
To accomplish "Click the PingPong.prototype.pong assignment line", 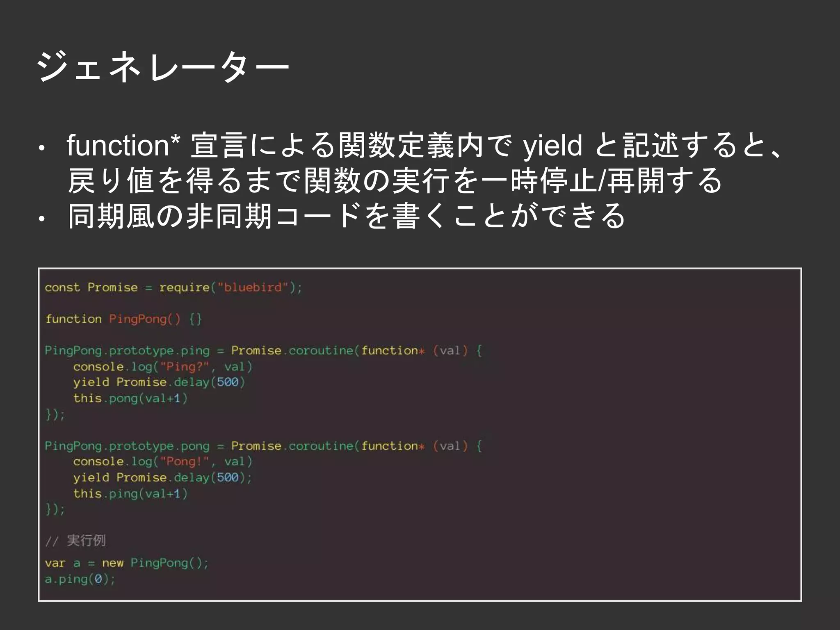I will 263,446.
